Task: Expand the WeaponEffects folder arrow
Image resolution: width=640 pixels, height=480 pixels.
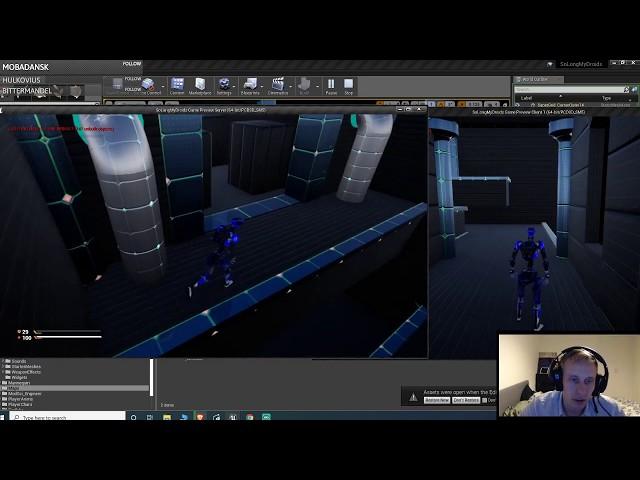Action: (3, 372)
